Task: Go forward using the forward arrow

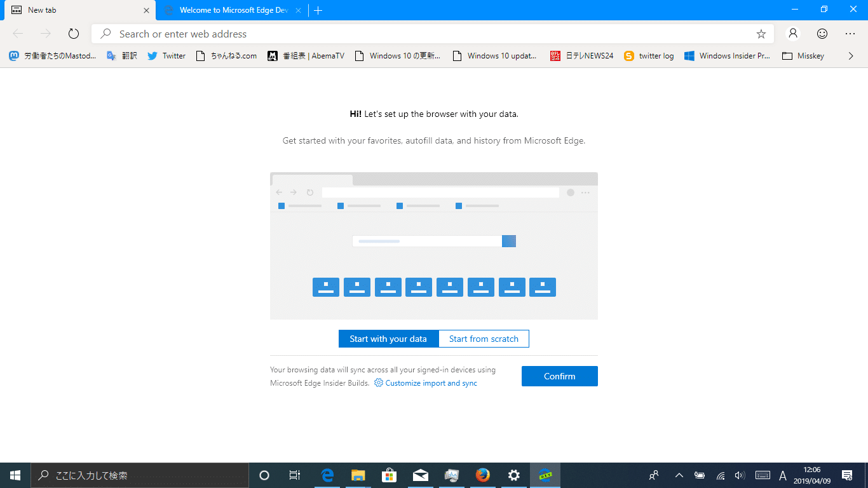Action: click(x=46, y=34)
